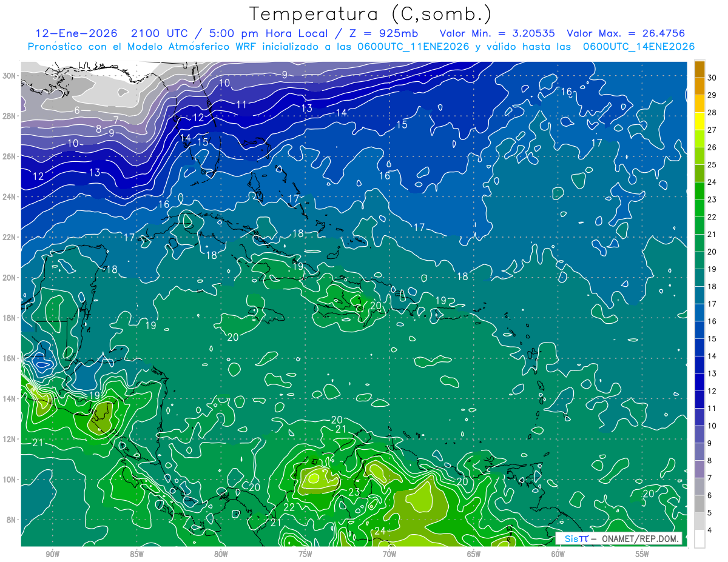The height and width of the screenshot is (562, 728).
Task: Click the "18N" latitude axis label
Action: point(10,318)
